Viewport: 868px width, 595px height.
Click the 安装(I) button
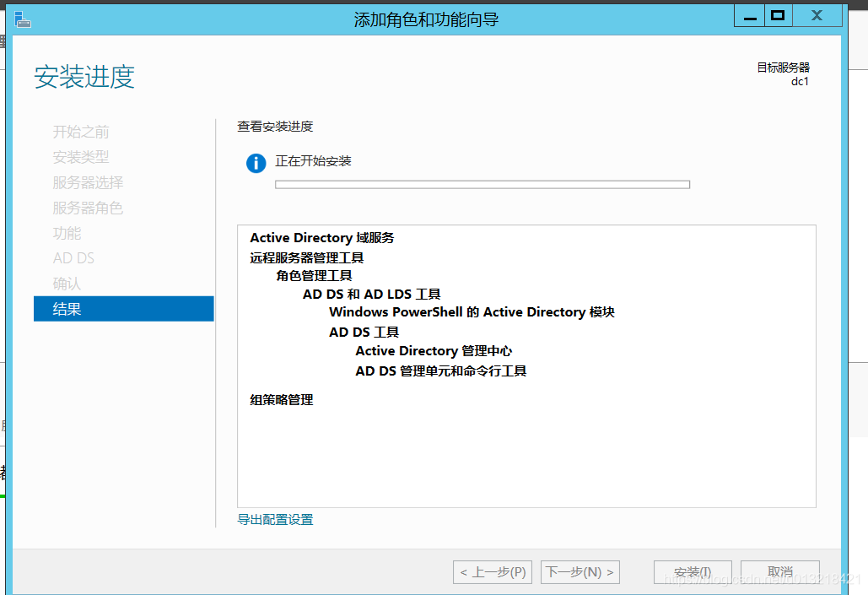click(x=693, y=572)
